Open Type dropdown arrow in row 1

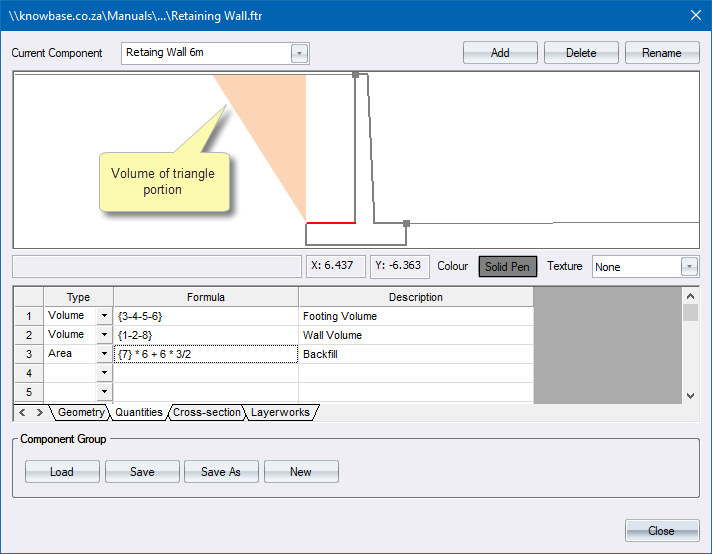(104, 316)
